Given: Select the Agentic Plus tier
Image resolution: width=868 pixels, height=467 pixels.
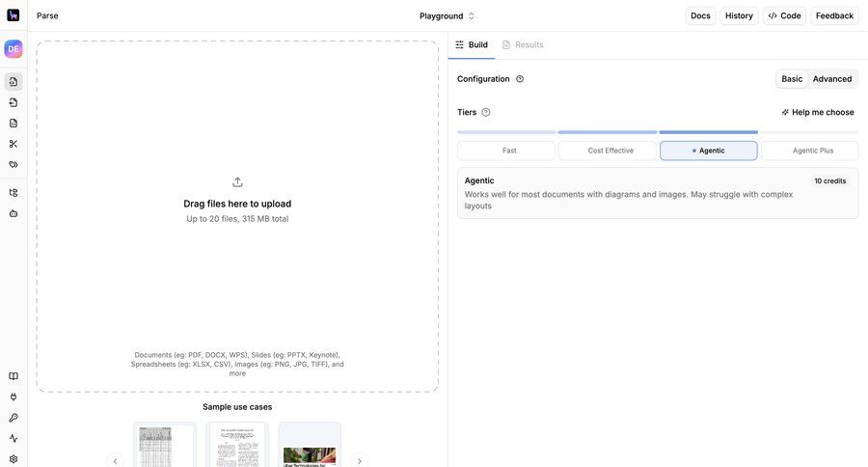Looking at the screenshot, I should (812, 151).
